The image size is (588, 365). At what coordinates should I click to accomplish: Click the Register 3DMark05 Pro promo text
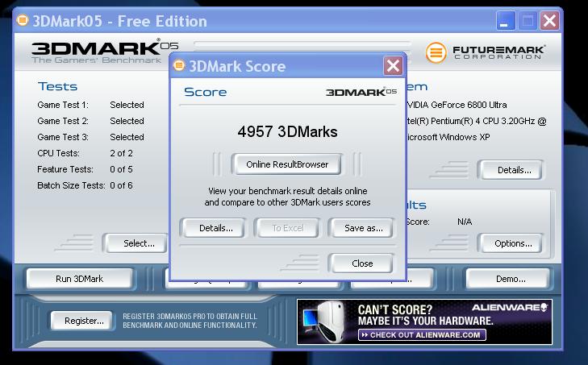pos(190,321)
